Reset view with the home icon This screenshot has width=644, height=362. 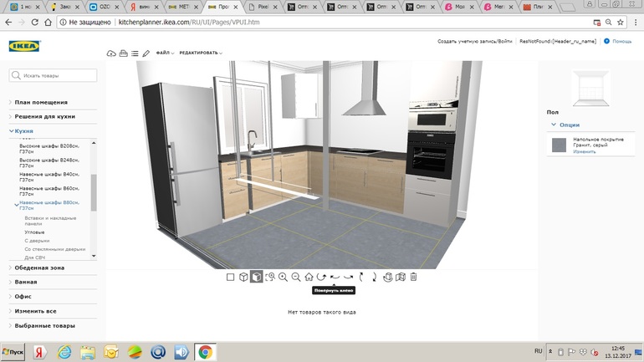(x=309, y=277)
